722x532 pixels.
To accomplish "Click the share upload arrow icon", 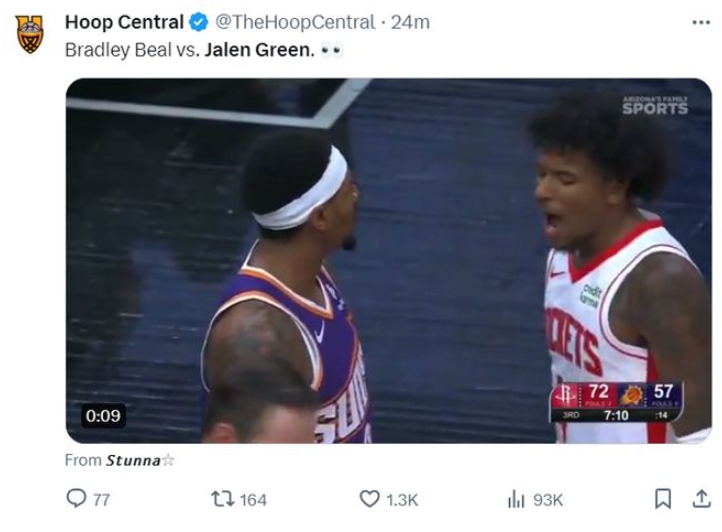I will [x=699, y=498].
